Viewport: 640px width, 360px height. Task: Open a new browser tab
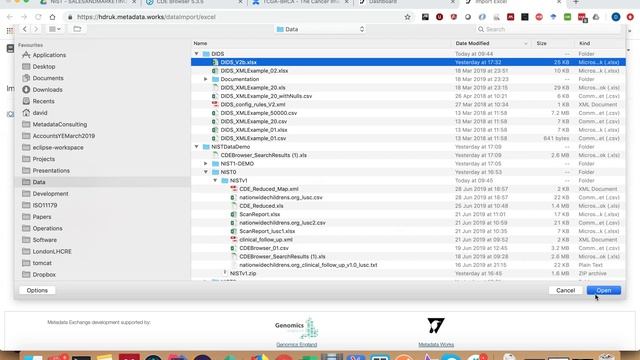(x=576, y=2)
